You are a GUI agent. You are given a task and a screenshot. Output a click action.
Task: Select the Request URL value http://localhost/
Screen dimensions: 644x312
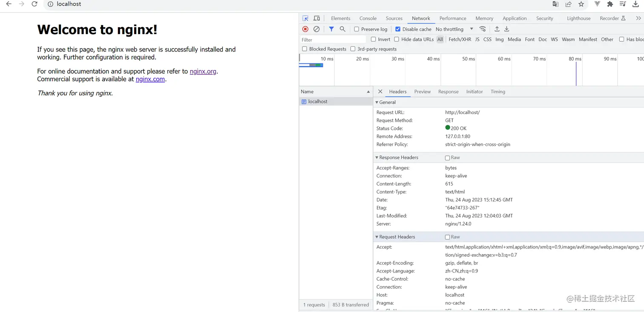point(463,112)
